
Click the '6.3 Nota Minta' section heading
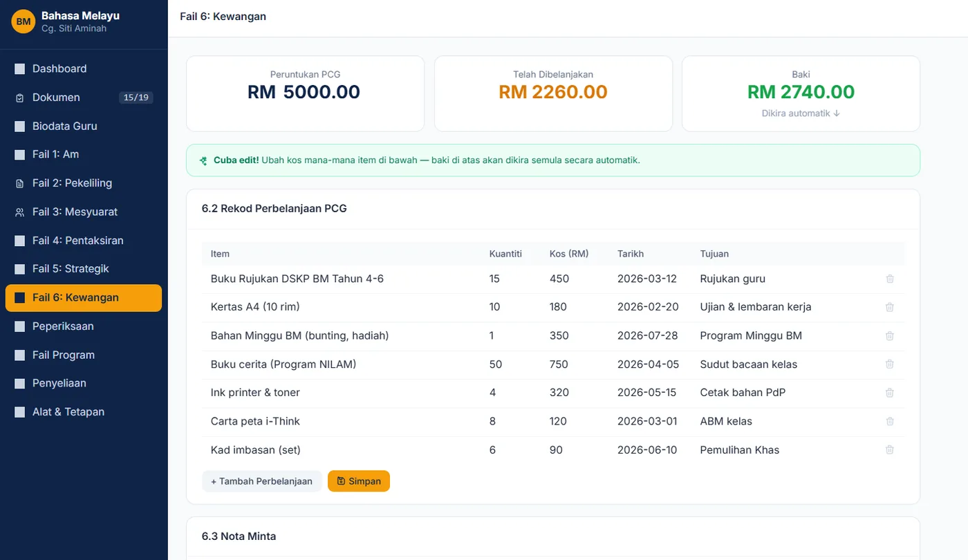[x=239, y=536]
